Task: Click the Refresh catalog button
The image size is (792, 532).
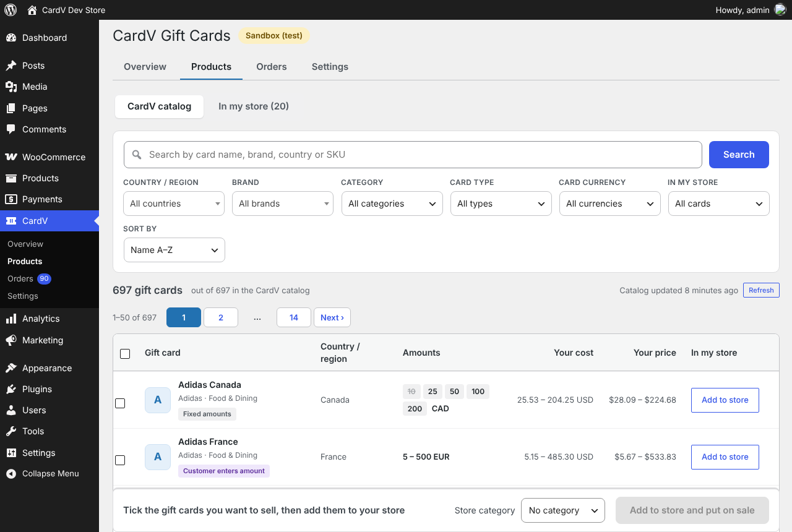Action: coord(761,290)
